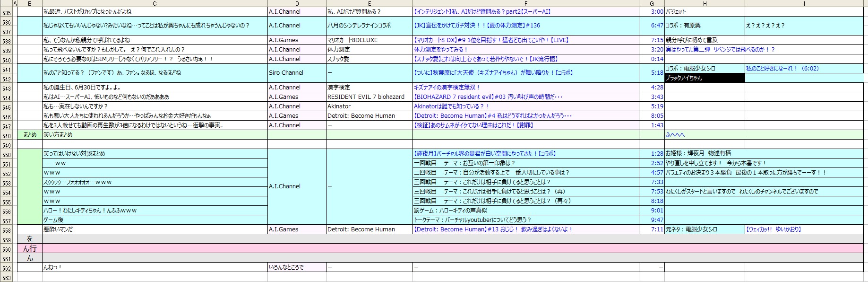The image size is (868, 282).
Task: Click the 元ネタ：電脳少女シロ cell
Action: pos(705,229)
